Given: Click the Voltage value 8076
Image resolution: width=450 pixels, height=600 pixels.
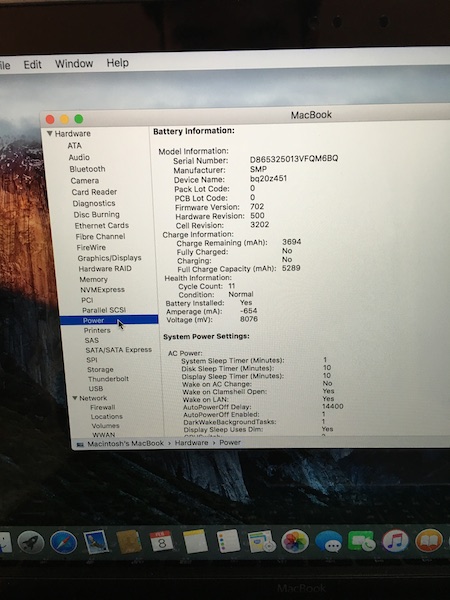Looking at the screenshot, I should click(x=249, y=319).
